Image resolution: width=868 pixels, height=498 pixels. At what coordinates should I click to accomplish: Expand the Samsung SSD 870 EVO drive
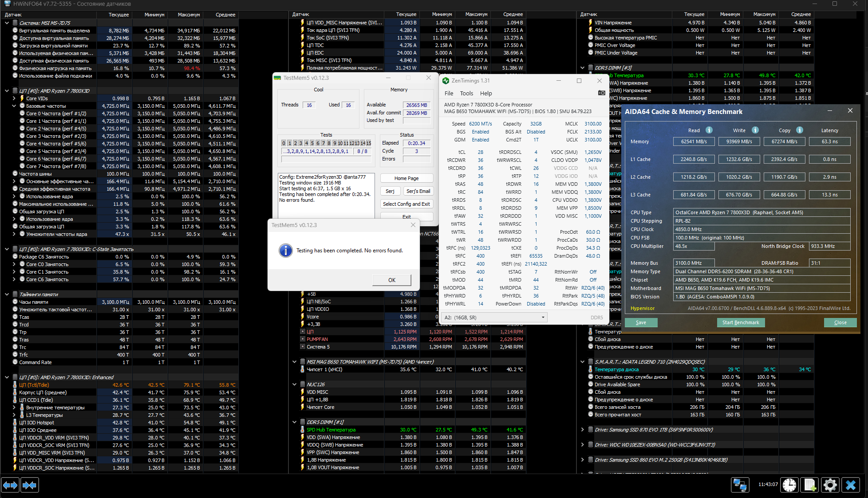click(x=582, y=430)
